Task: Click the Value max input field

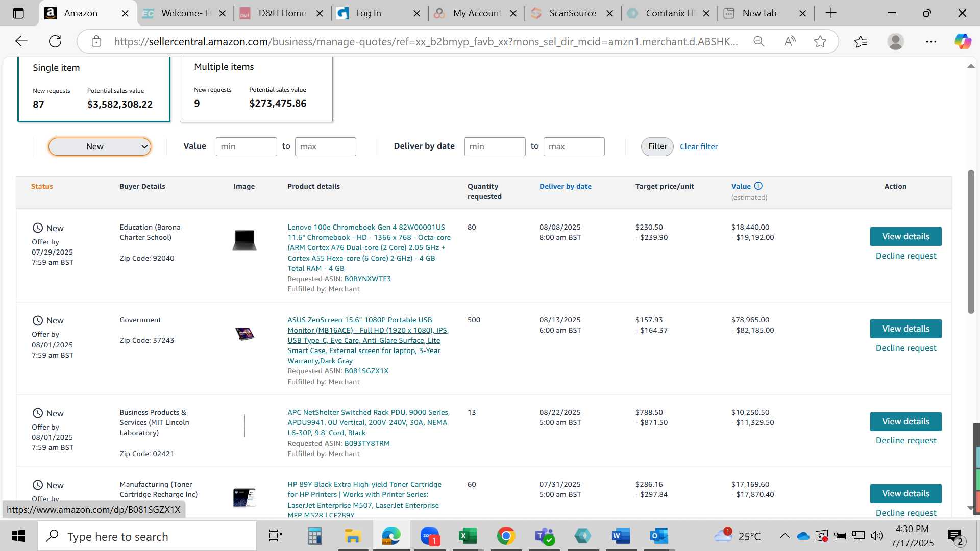Action: (x=326, y=147)
